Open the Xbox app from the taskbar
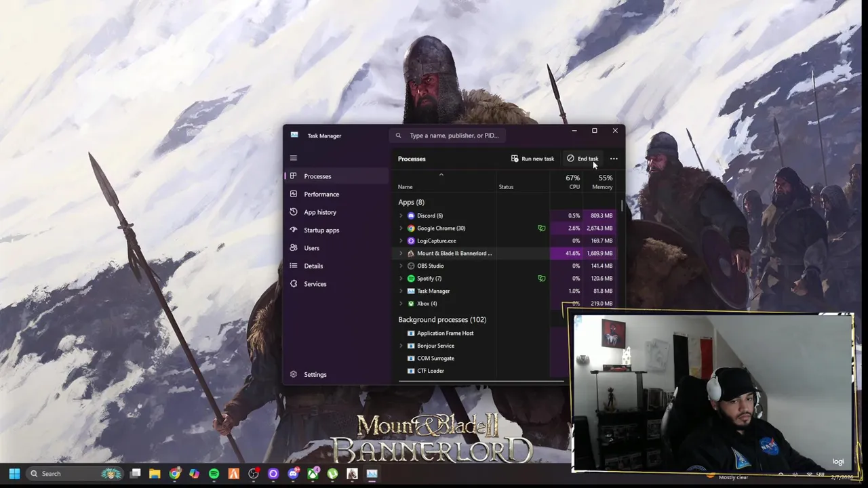Screen dimensions: 868x488 [313, 474]
